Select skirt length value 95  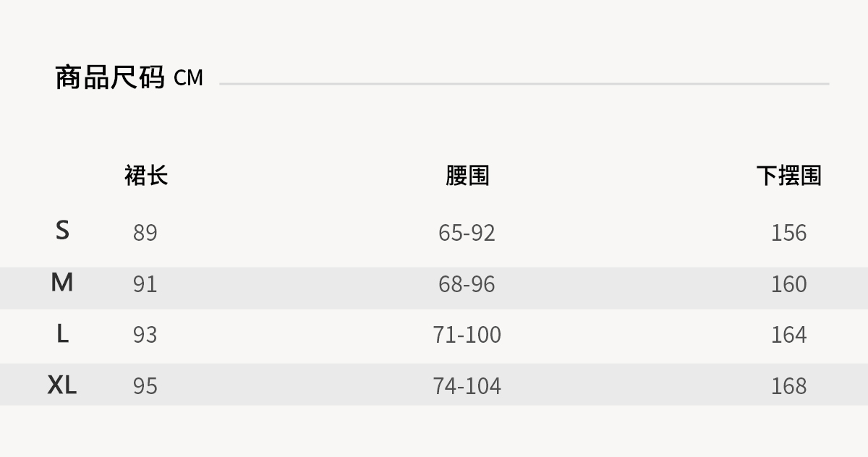[x=145, y=386]
